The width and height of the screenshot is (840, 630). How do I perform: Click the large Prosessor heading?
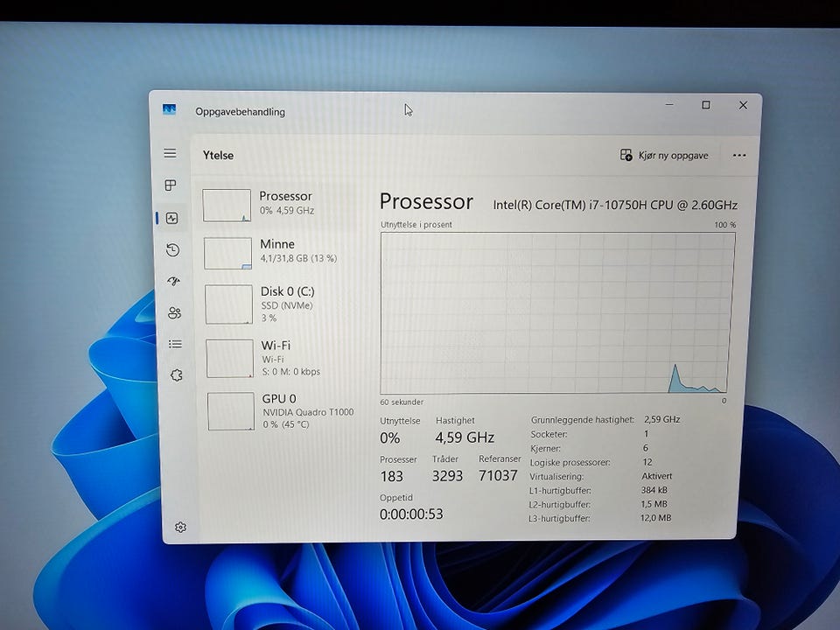[426, 202]
